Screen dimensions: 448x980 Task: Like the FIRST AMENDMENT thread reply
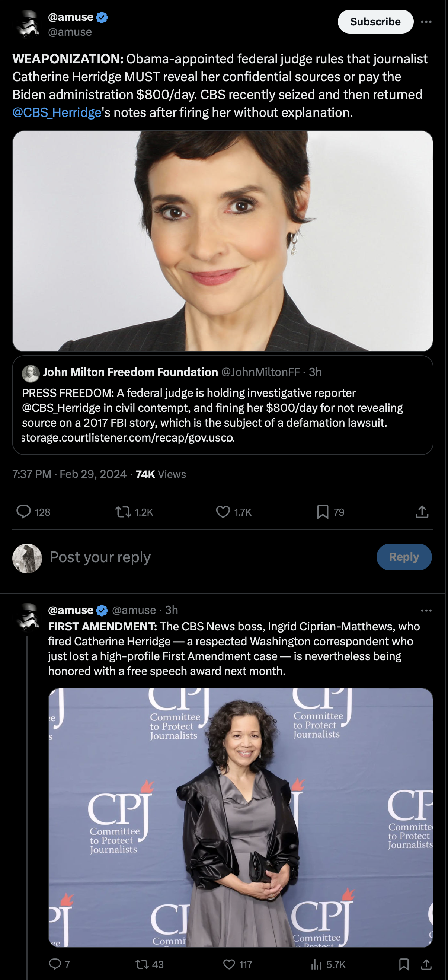point(229,964)
